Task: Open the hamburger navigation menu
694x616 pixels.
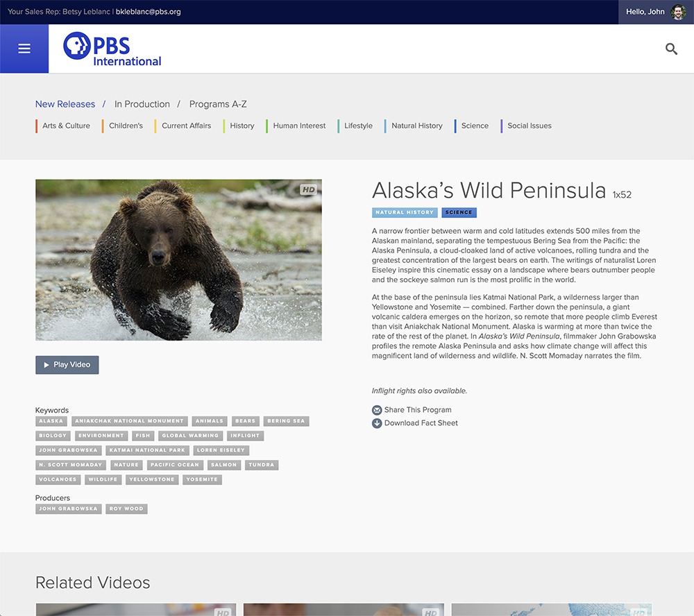Action: 24,49
